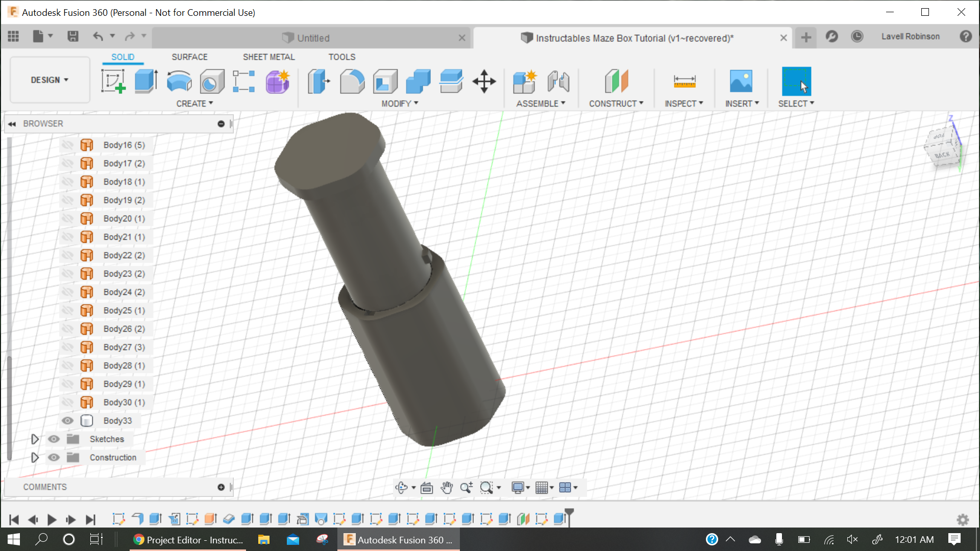The height and width of the screenshot is (551, 980).
Task: Click the New Component icon
Action: coord(525,81)
